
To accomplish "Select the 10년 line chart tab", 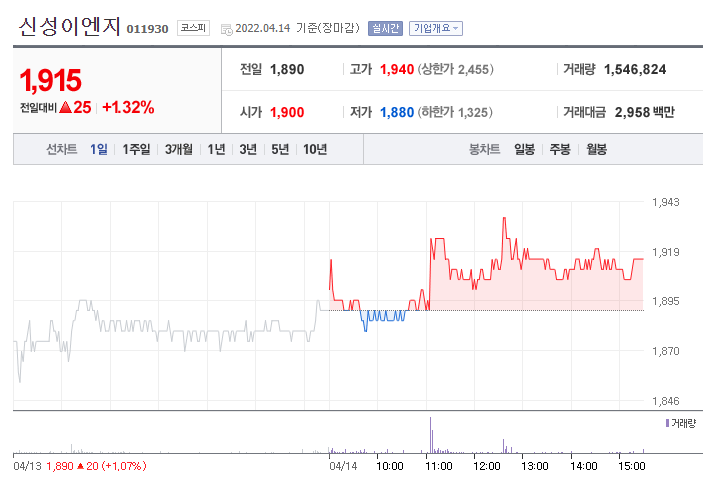I will click(315, 149).
